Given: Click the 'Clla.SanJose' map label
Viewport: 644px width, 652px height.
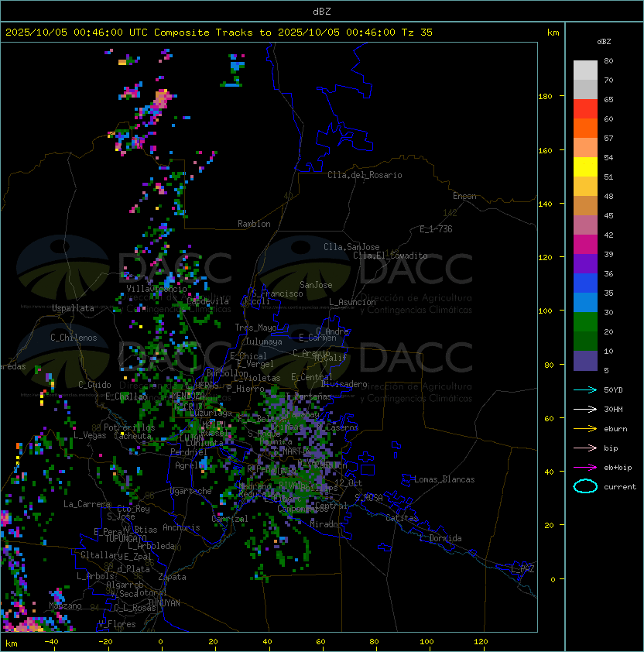Looking at the screenshot, I should point(351,247).
